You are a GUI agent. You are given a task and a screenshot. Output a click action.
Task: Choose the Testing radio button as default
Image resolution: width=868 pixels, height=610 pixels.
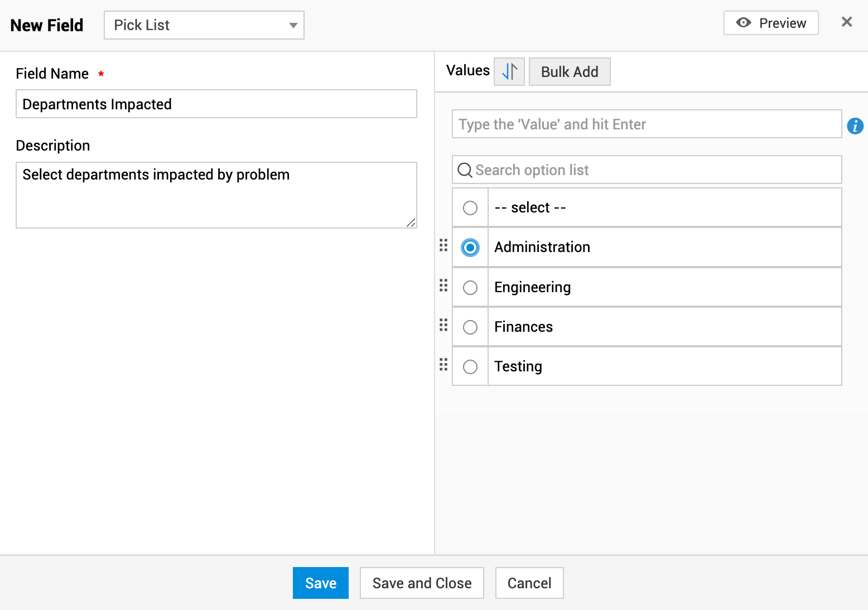tap(470, 367)
